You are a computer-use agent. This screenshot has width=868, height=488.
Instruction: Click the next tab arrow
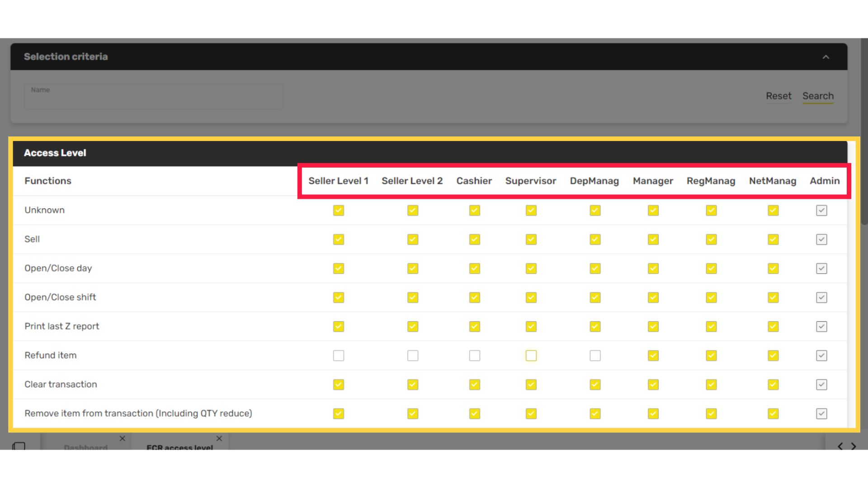pos(854,446)
